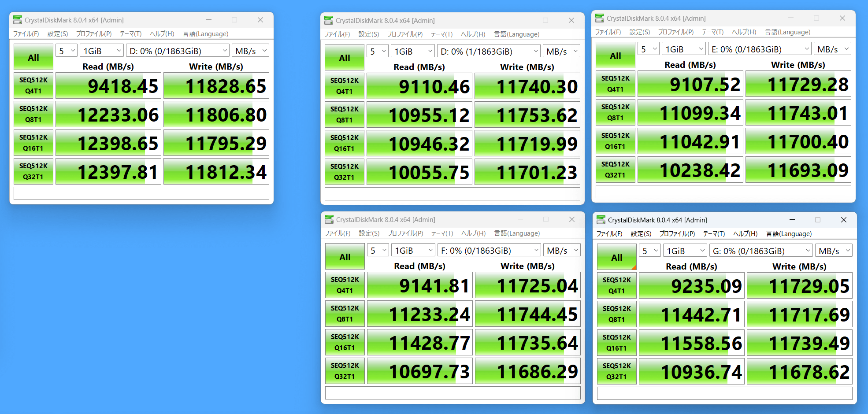Open 設定(S) menu in G: drive window

(641, 233)
